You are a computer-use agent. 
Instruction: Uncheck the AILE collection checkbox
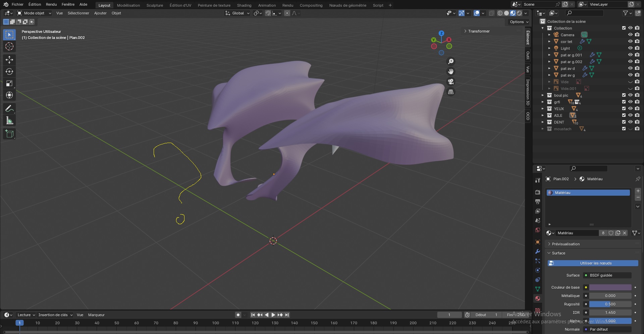pyautogui.click(x=624, y=115)
